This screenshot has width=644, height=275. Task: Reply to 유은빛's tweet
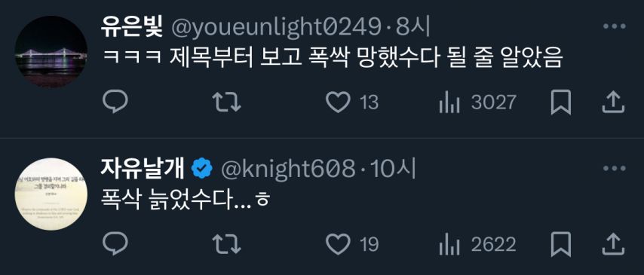[x=115, y=102]
